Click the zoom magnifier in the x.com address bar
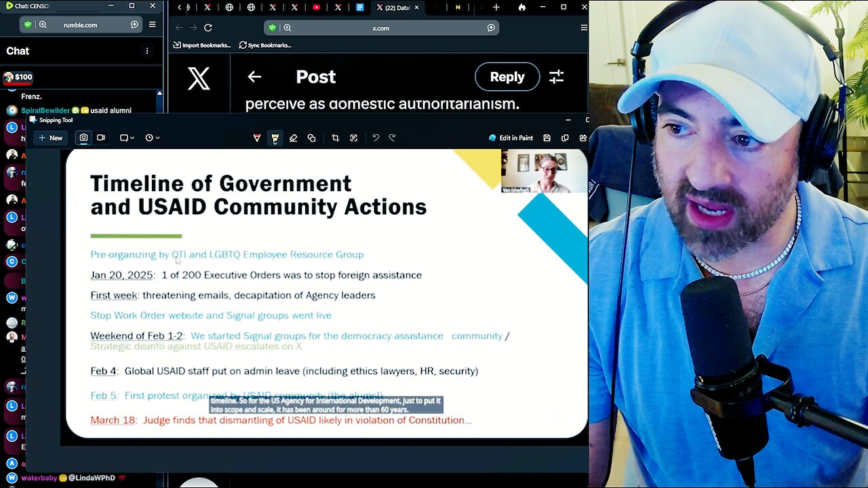 [288, 28]
